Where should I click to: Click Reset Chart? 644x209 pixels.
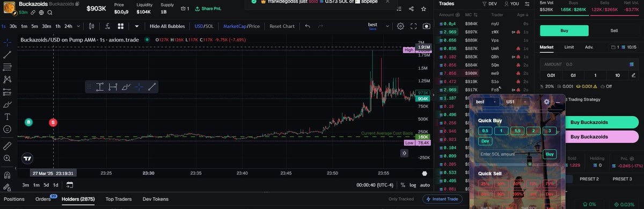[282, 26]
